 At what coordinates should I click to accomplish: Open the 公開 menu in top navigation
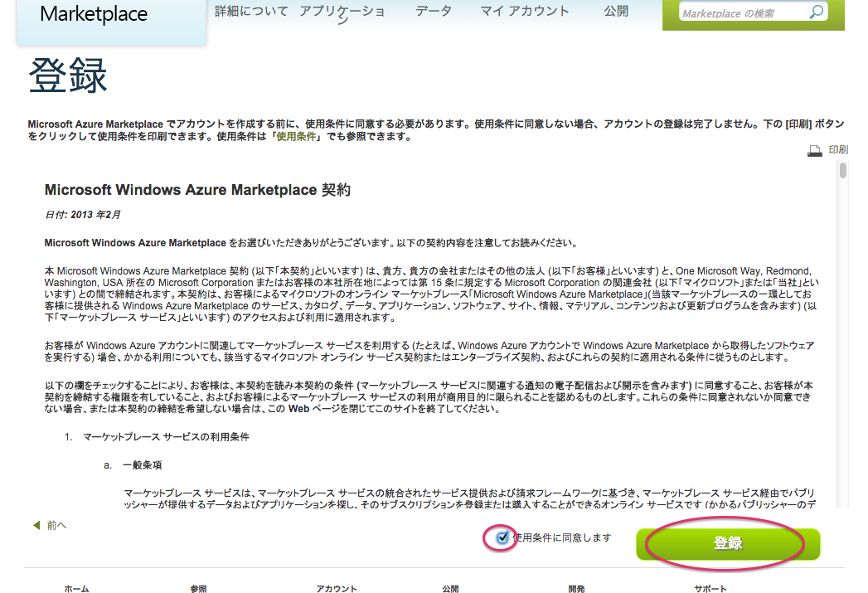click(x=616, y=11)
